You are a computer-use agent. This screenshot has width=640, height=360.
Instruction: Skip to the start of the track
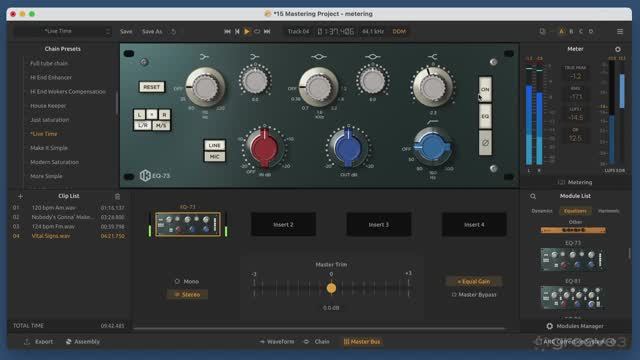(x=227, y=31)
